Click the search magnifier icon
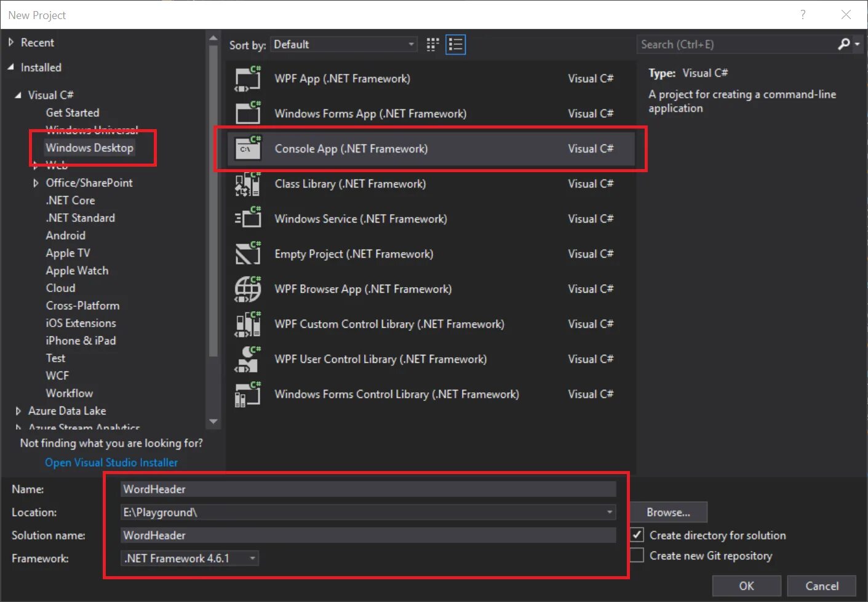The width and height of the screenshot is (868, 602). [844, 44]
